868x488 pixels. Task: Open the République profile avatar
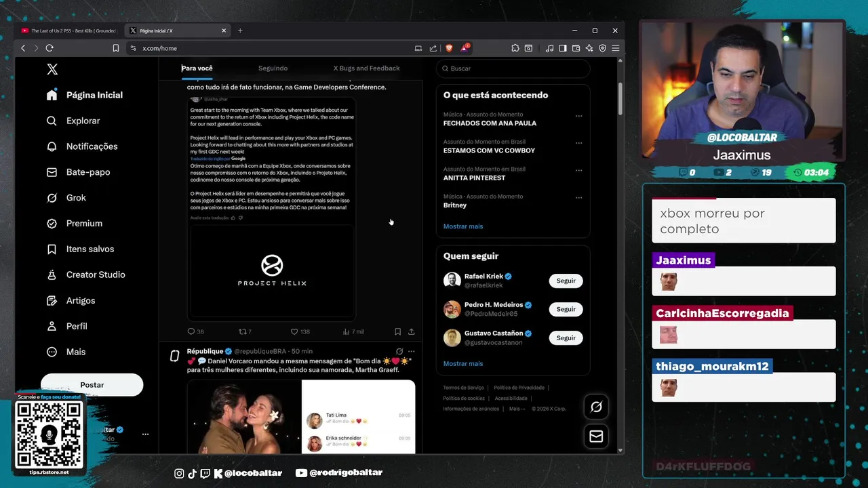174,356
